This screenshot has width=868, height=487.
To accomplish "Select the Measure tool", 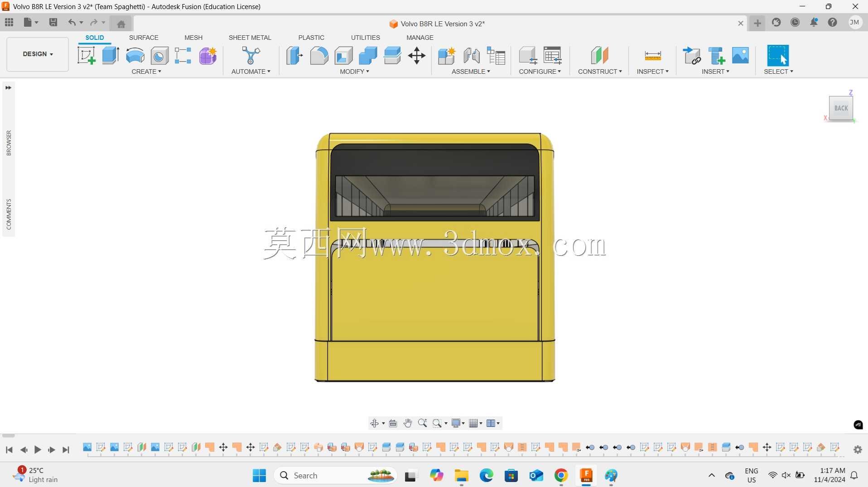I will 653,56.
